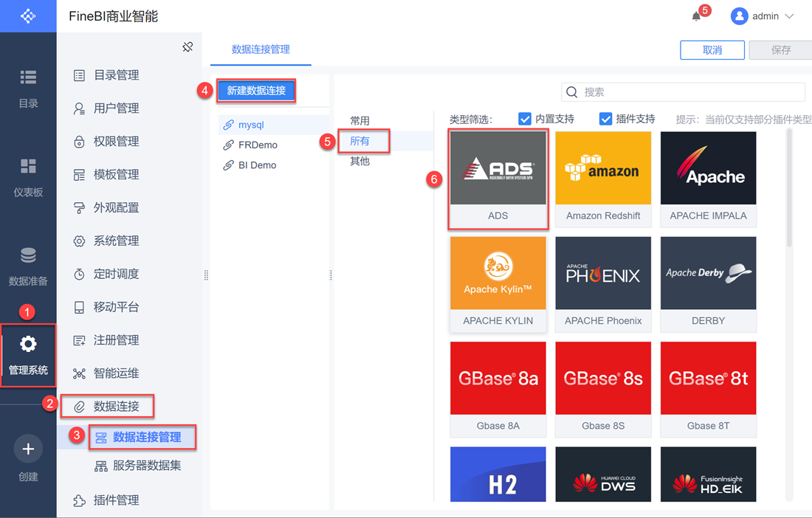Click the link icon beside BI Demo
812x518 pixels.
228,165
